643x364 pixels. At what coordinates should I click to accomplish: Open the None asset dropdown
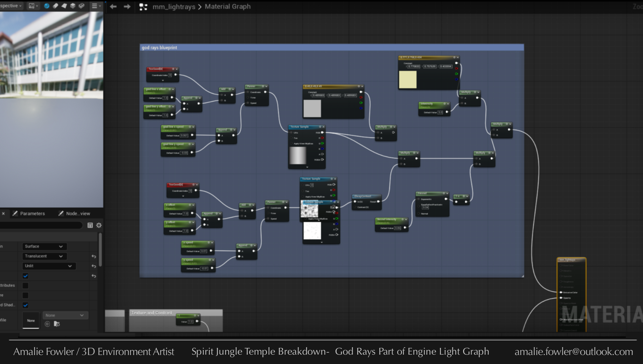(x=65, y=315)
